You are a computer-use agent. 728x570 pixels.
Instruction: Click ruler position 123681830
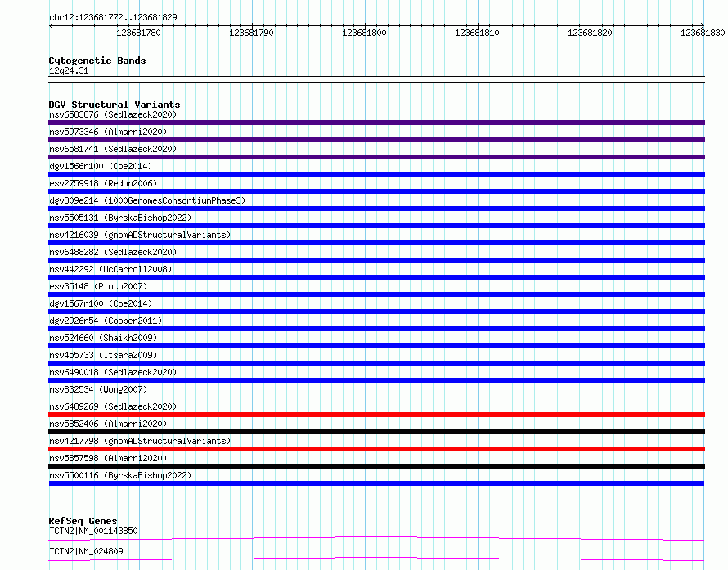pos(703,33)
